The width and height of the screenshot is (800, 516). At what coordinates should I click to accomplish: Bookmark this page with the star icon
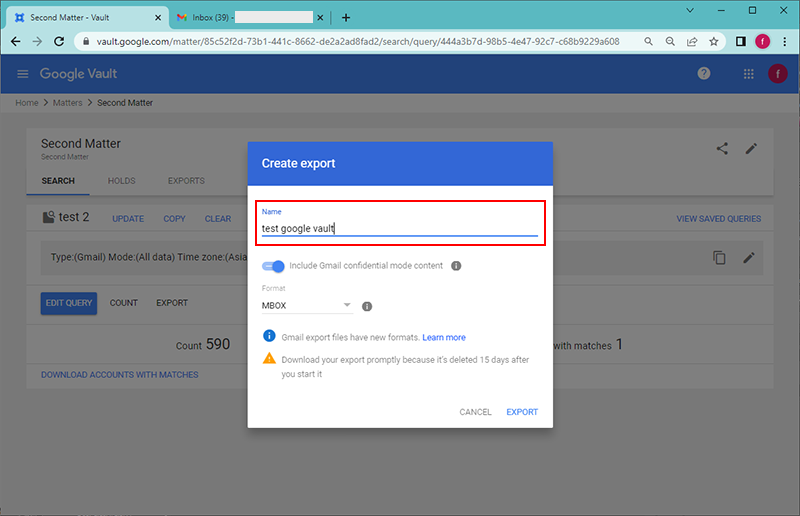click(714, 42)
